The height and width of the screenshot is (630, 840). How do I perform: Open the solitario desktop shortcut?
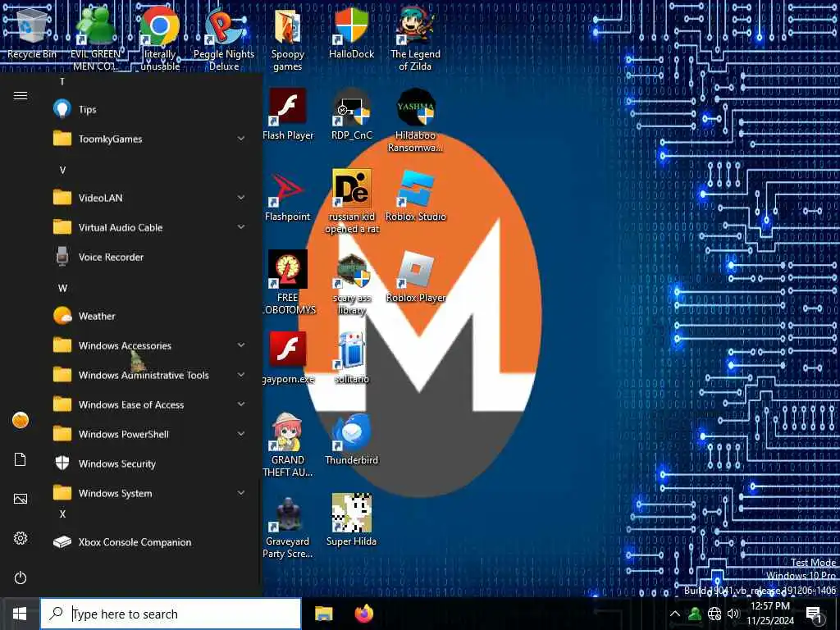(x=351, y=358)
